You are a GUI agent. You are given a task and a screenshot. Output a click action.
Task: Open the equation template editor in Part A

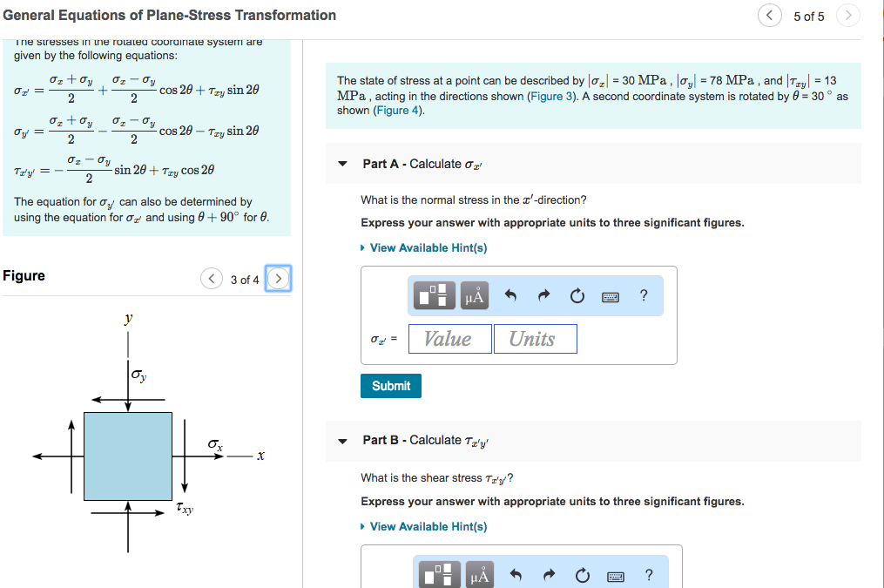point(433,295)
